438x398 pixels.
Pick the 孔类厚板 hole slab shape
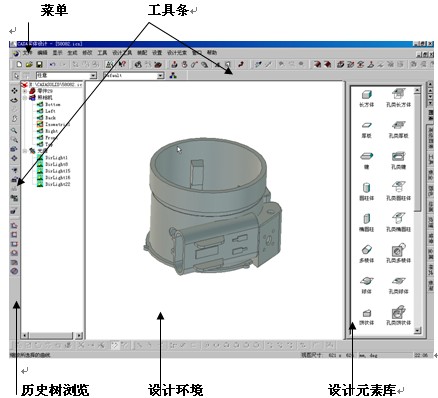point(398,129)
